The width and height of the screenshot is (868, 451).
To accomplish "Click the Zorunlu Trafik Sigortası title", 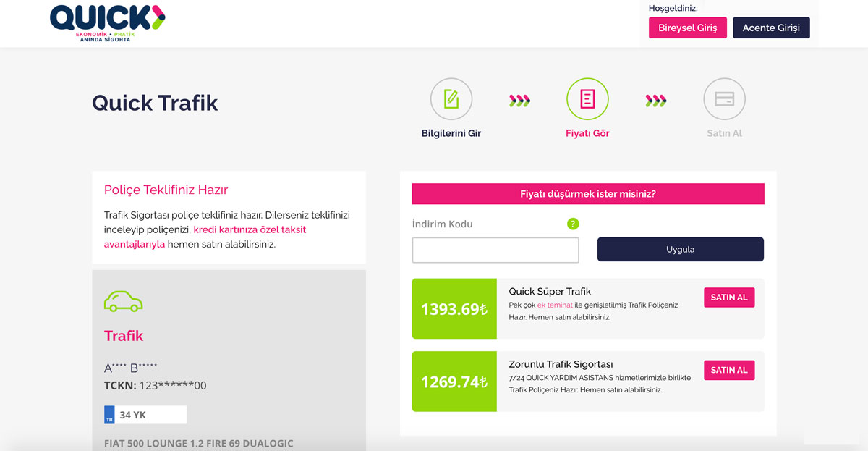I will [x=561, y=364].
